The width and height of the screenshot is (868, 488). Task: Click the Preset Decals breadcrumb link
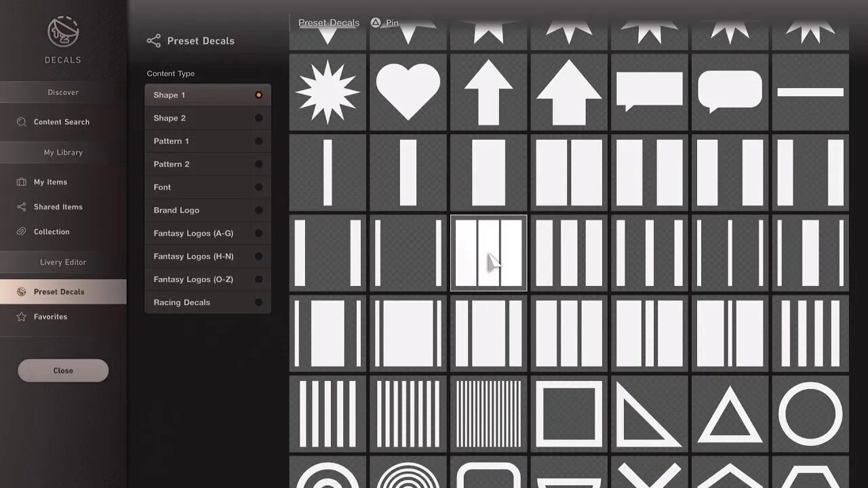[329, 22]
